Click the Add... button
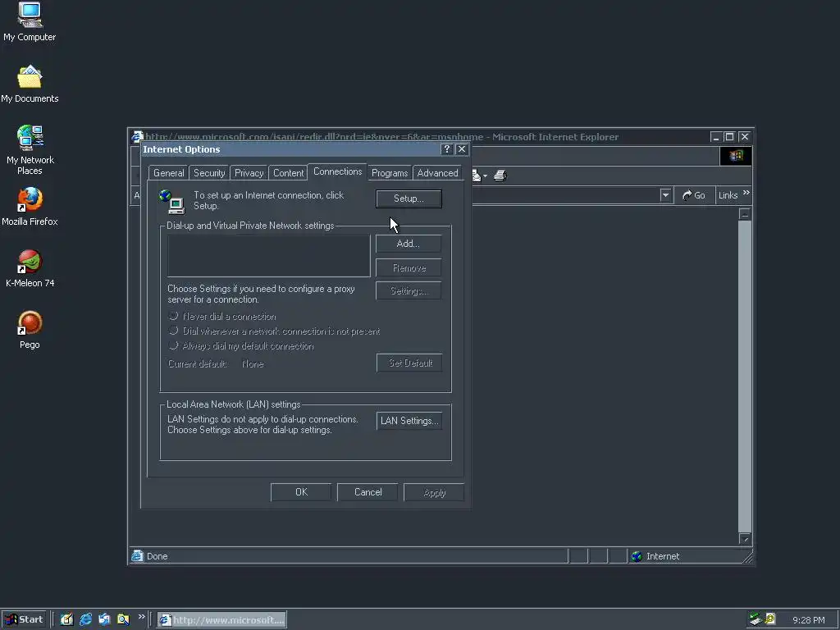Image resolution: width=840 pixels, height=630 pixels. pyautogui.click(x=409, y=244)
